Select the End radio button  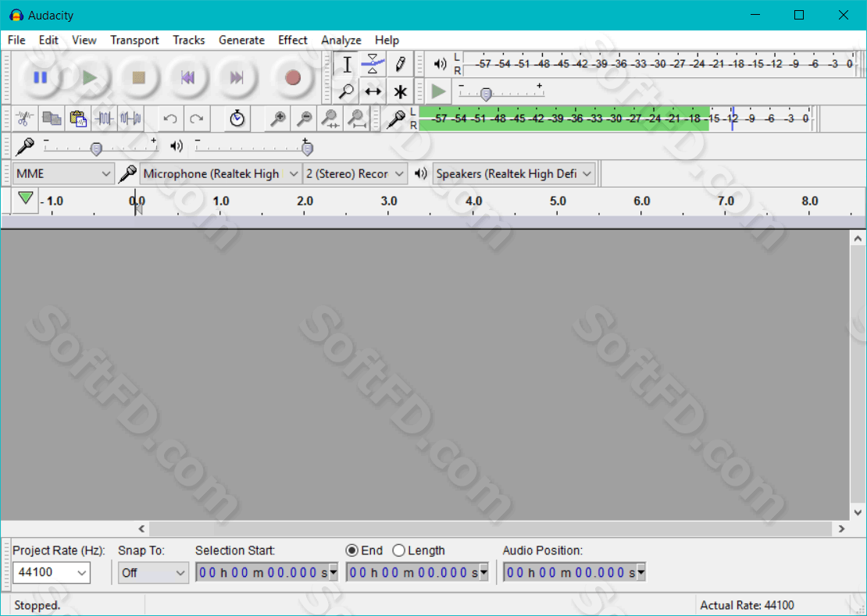click(x=351, y=551)
